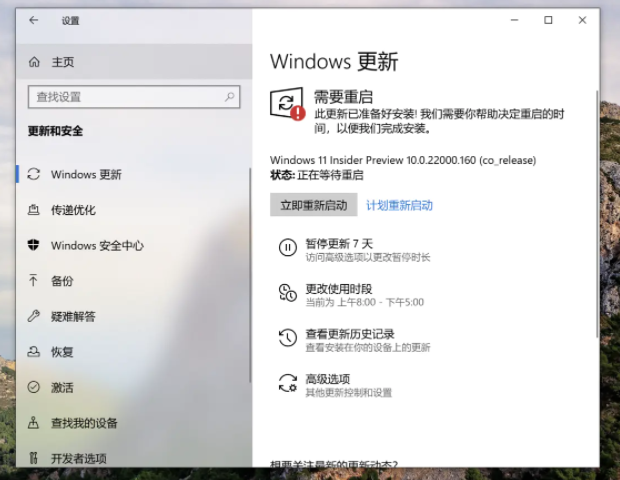620x480 pixels.
Task: Minimize the Settings window
Action: click(514, 20)
